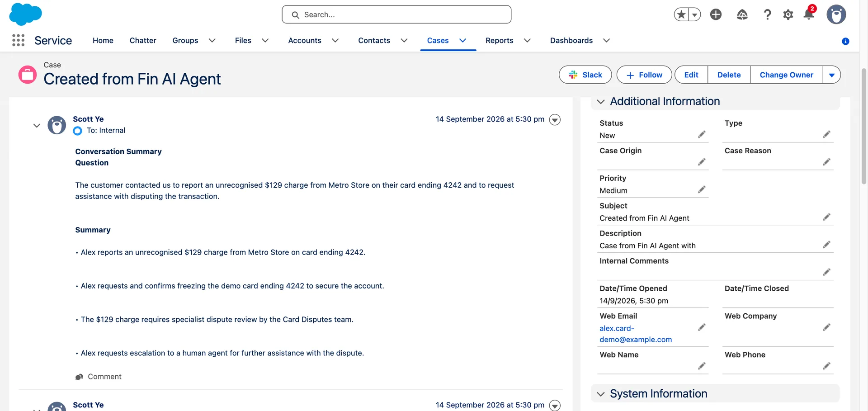Edit the Case Reason pencil icon
The width and height of the screenshot is (868, 411).
826,162
